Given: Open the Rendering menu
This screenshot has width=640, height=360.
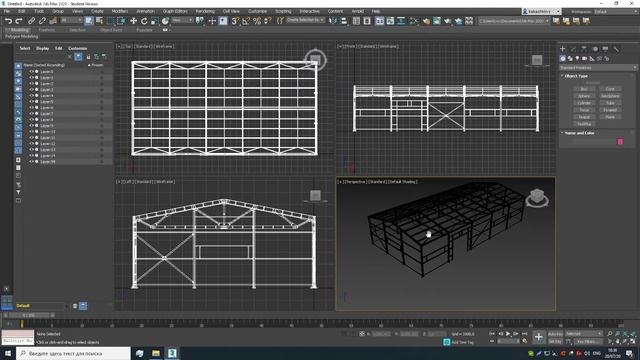Looking at the screenshot, I should [205, 11].
